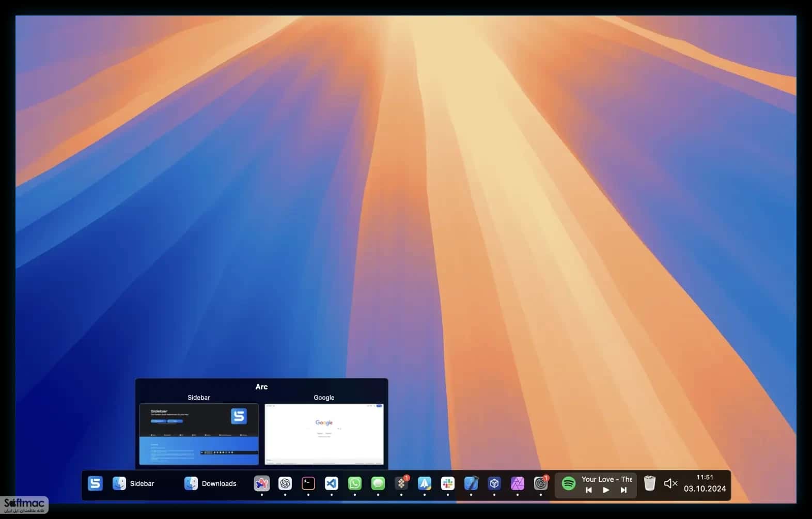This screenshot has height=519, width=812.
Task: Click the Arc browser dock icon
Action: 262,483
